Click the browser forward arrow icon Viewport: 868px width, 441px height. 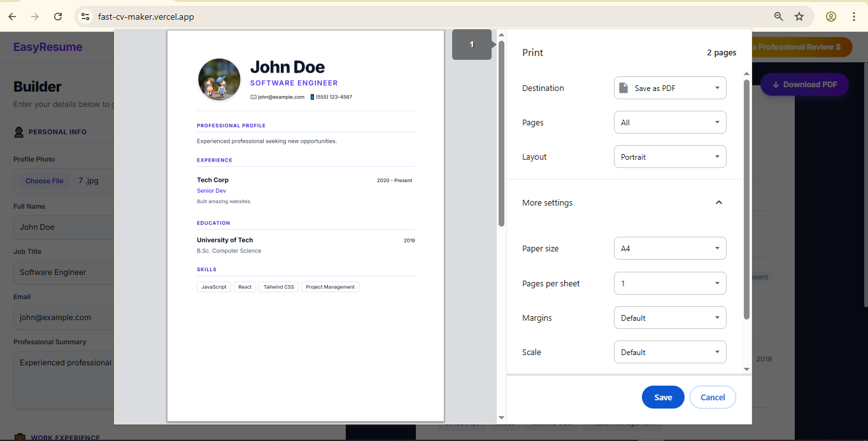34,17
